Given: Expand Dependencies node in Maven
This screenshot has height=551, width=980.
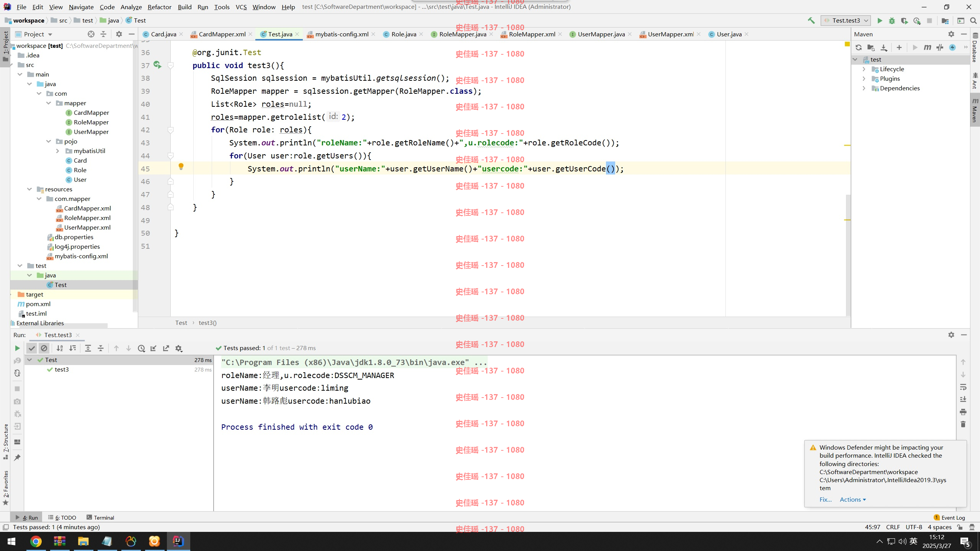Looking at the screenshot, I should pyautogui.click(x=864, y=88).
